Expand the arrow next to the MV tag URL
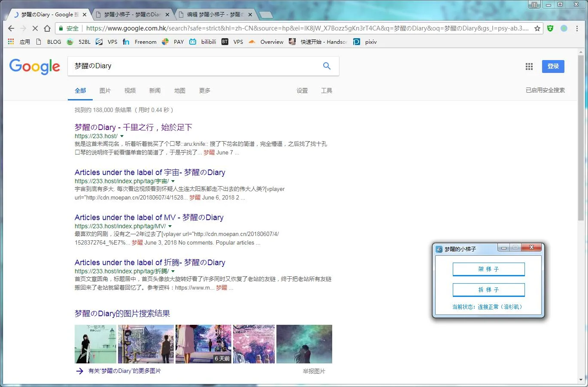Viewport: 588px width, 387px height. [x=170, y=226]
